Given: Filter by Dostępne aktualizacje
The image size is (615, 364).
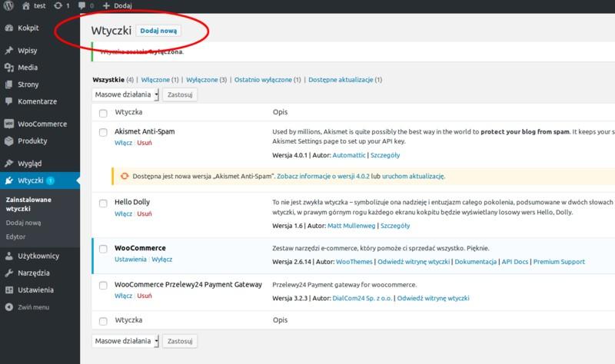Looking at the screenshot, I should 341,80.
